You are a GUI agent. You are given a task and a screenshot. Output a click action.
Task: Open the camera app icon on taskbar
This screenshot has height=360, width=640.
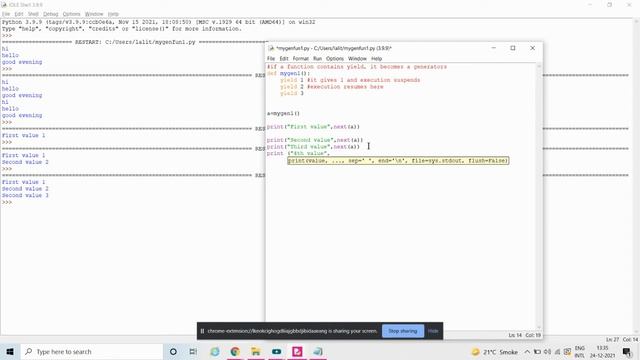tap(276, 351)
